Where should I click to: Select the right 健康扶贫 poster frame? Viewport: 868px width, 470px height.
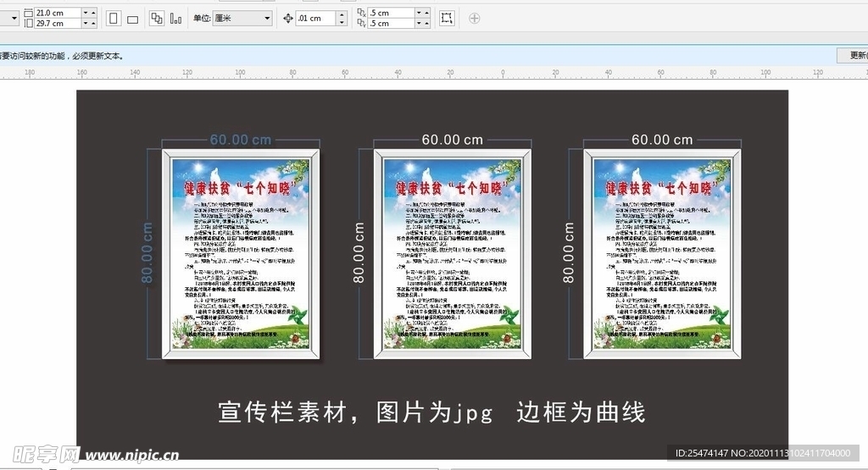[661, 254]
